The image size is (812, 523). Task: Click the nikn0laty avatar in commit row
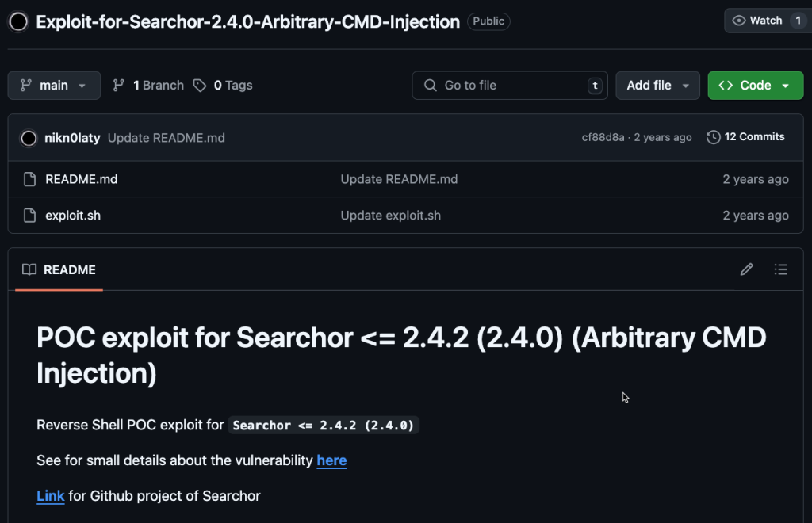click(x=29, y=138)
